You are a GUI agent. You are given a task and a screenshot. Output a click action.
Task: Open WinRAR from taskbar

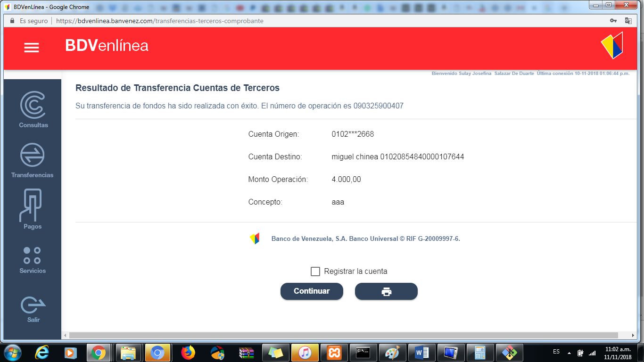point(247,352)
